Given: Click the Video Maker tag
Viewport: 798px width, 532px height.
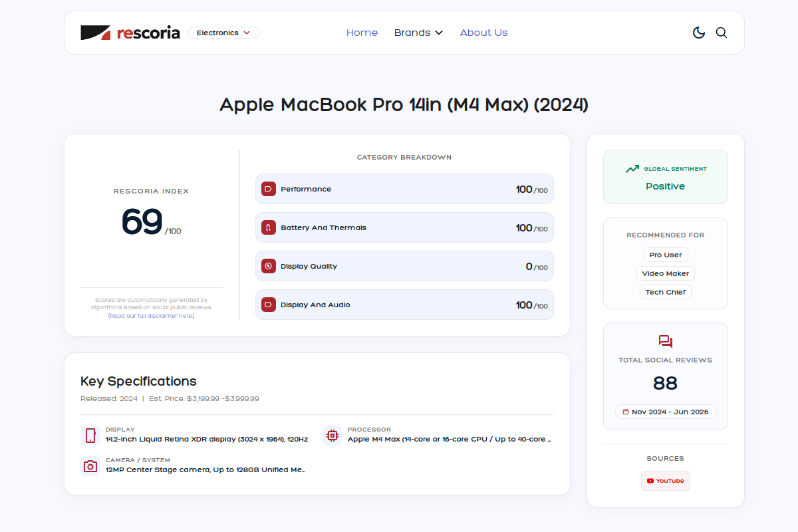Looking at the screenshot, I should click(666, 273).
